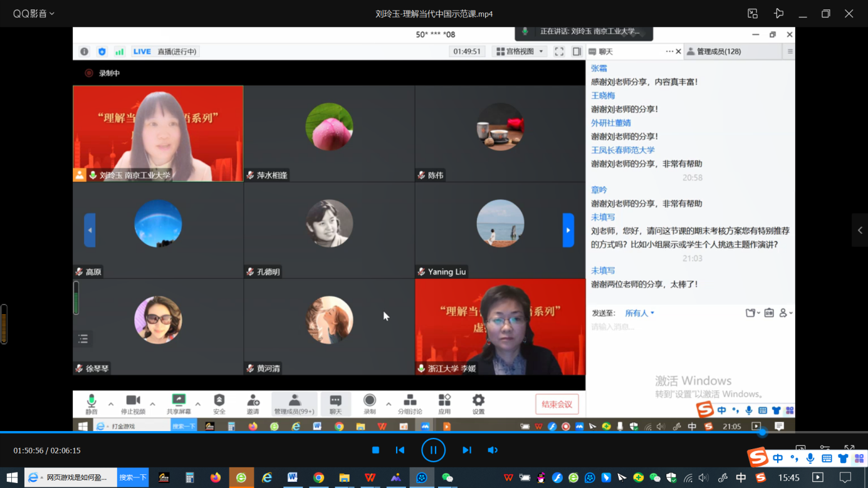Open the 所有人 recipient dropdown
The height and width of the screenshot is (488, 868).
639,313
